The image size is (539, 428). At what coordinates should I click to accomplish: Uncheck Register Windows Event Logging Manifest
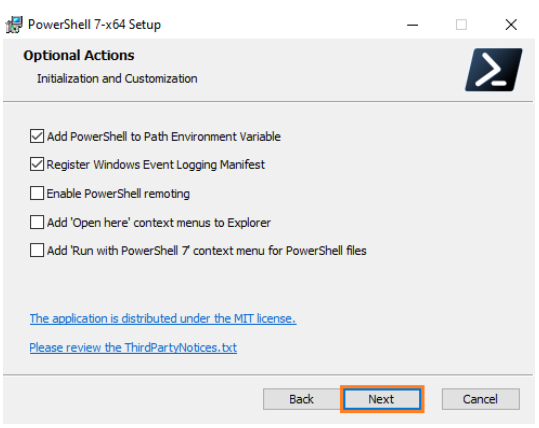(37, 164)
